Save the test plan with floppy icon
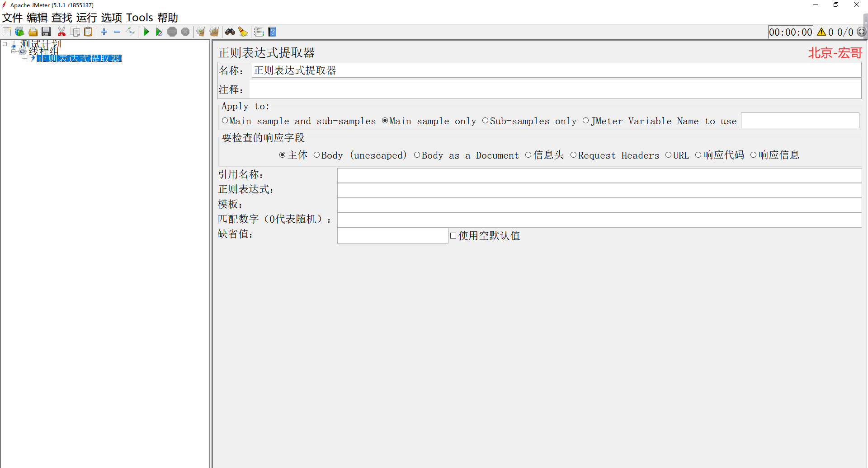The image size is (868, 468). click(46, 32)
